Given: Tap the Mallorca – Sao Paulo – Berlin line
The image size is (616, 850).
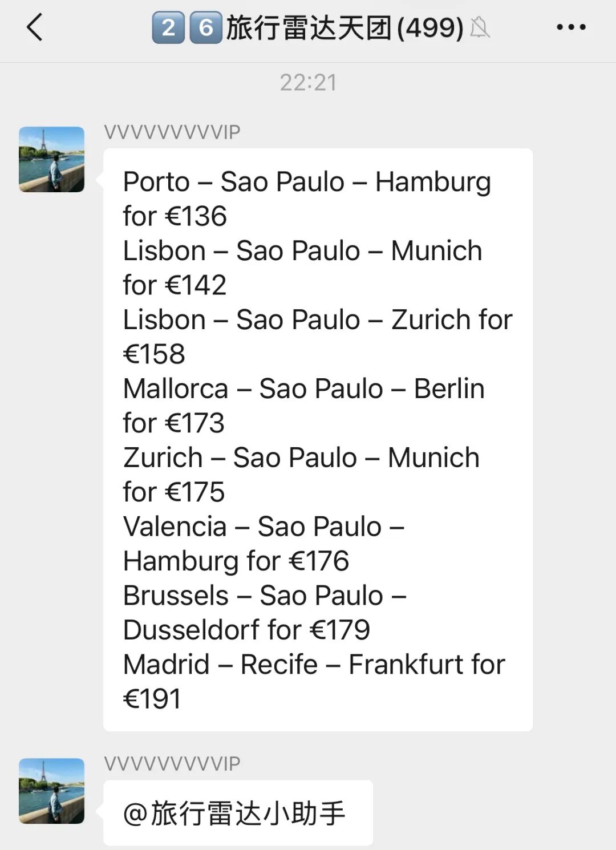Looking at the screenshot, I should coord(304,389).
